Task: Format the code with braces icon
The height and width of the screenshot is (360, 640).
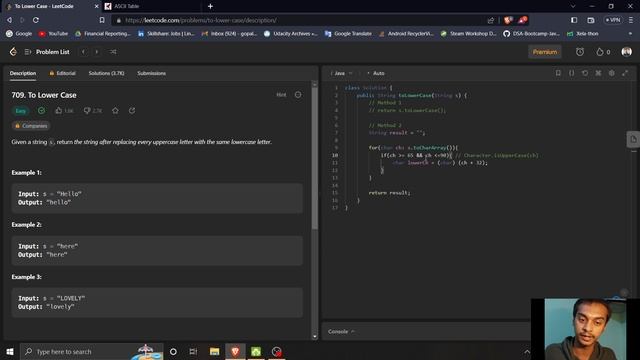Action: 571,73
